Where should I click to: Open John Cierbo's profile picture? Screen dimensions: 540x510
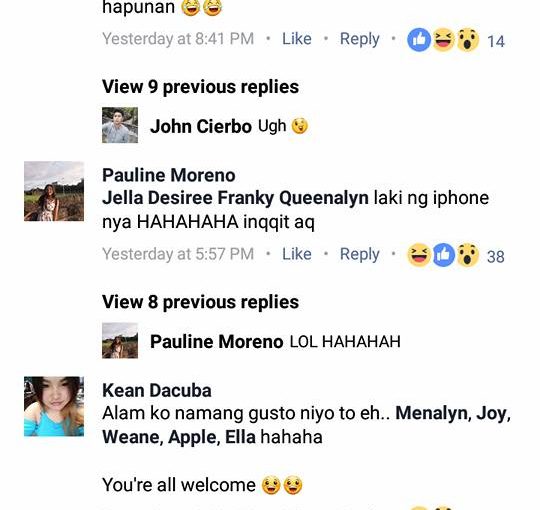tap(120, 125)
